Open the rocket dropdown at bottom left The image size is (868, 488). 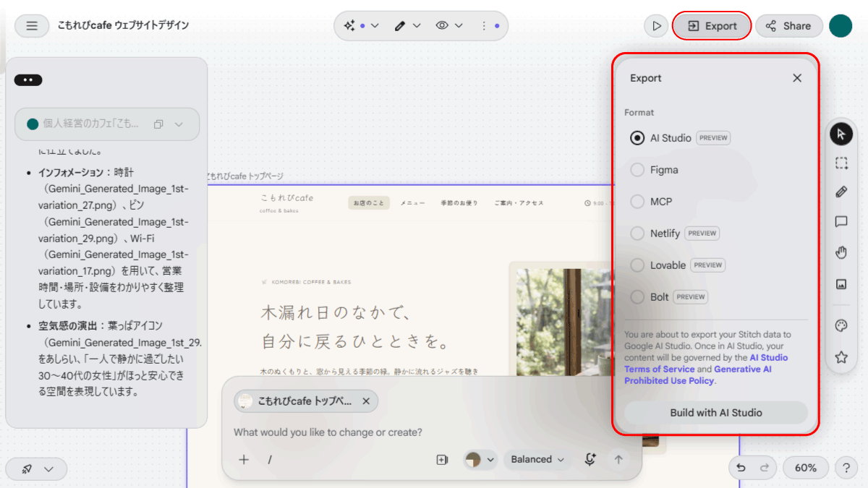coord(36,469)
